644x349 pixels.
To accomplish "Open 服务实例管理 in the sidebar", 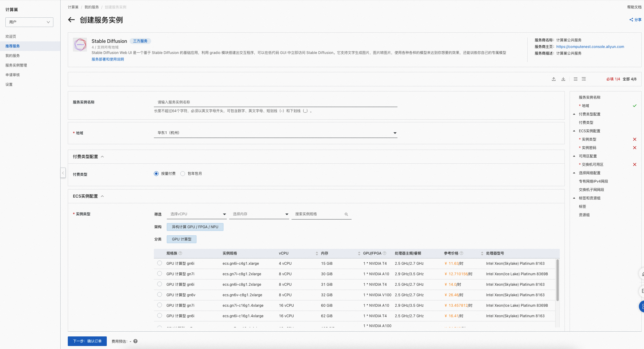I will (16, 65).
